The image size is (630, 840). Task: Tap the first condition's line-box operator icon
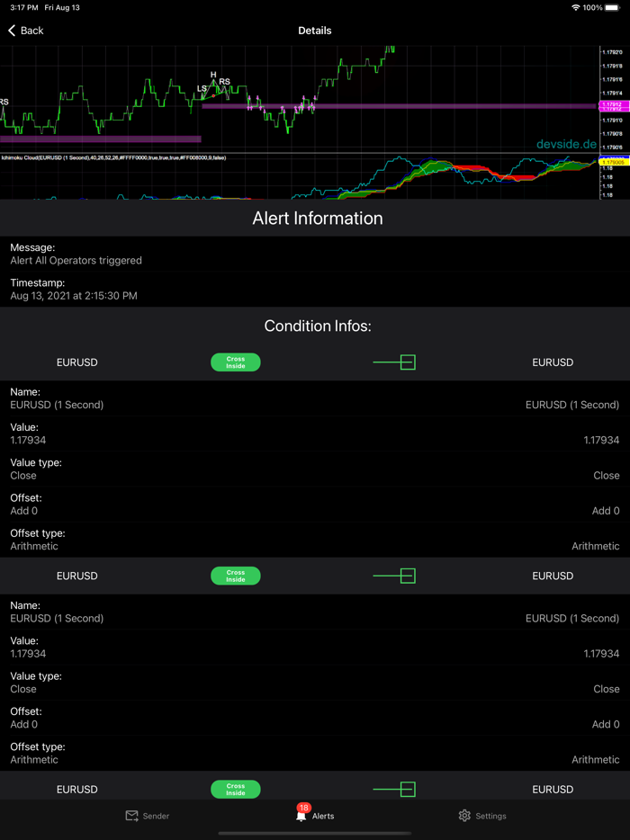[x=394, y=362]
